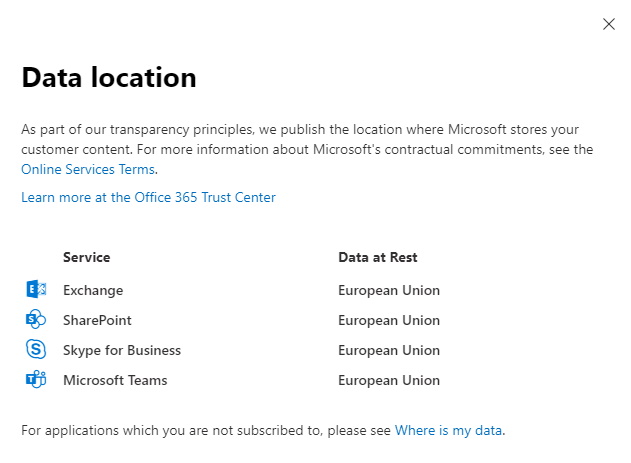Click SharePoint's European Union location
This screenshot has width=631, height=463.
[x=389, y=320]
